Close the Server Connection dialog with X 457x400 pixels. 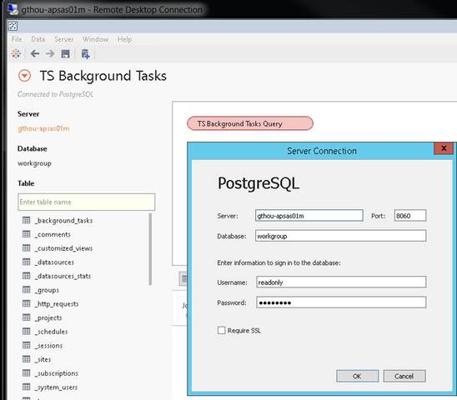443,148
